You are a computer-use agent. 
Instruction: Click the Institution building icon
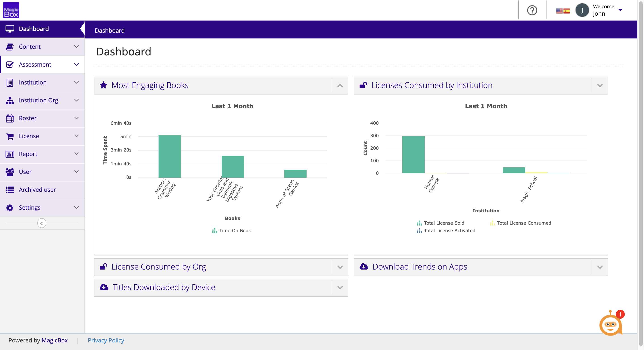coord(10,82)
